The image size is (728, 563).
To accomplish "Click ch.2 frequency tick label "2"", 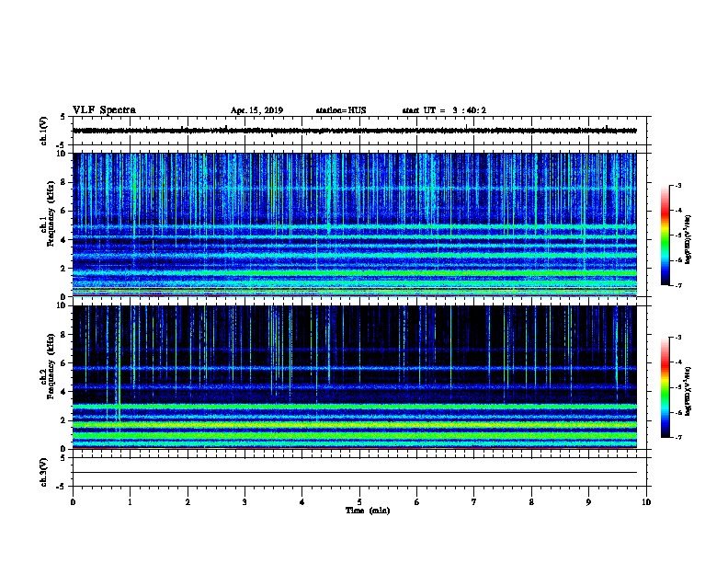I will point(63,420).
